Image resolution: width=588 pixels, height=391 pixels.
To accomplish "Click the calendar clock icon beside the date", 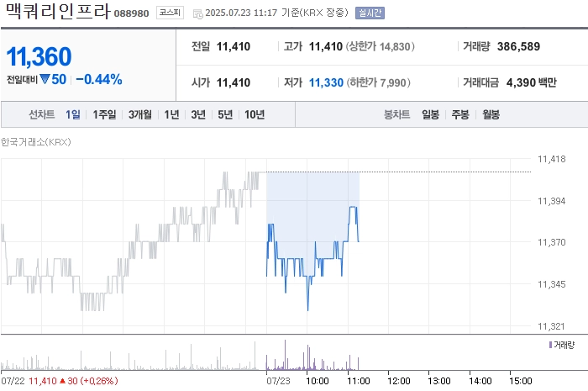I will click(197, 14).
